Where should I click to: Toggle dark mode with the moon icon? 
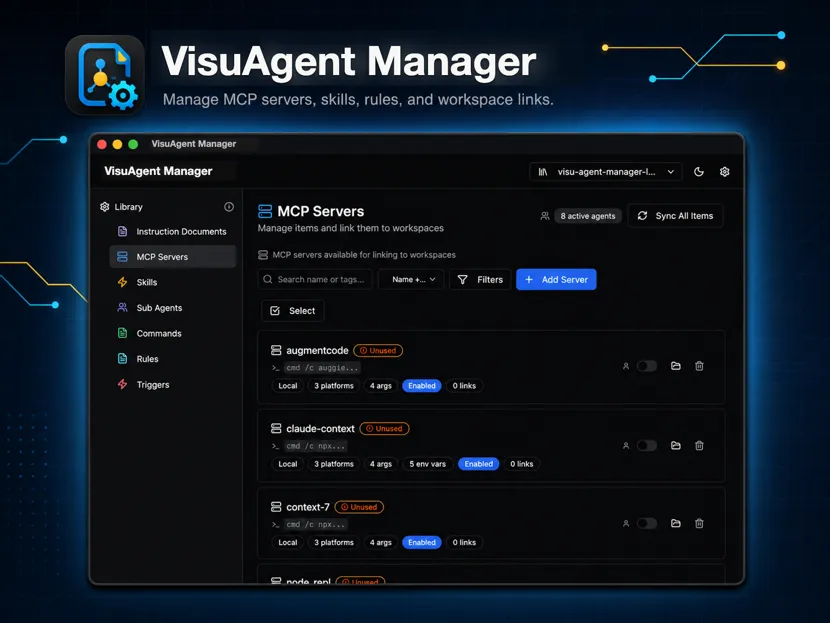[x=699, y=171]
